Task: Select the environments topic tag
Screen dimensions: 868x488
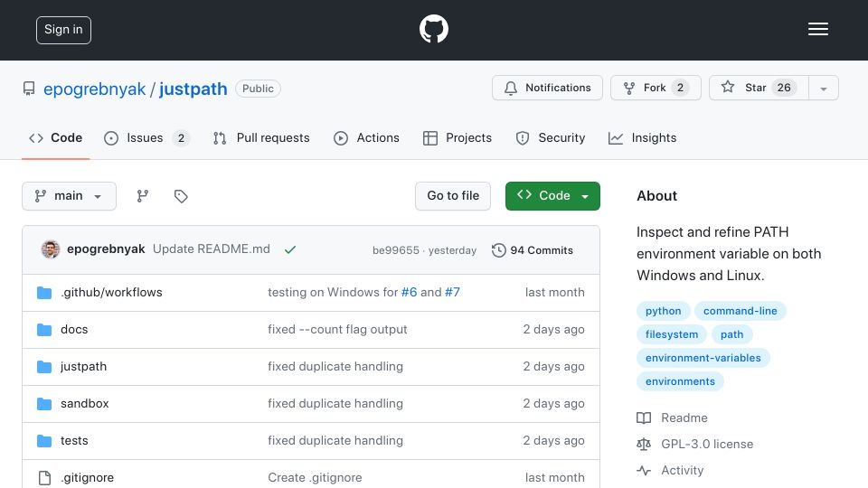Action: pos(680,381)
